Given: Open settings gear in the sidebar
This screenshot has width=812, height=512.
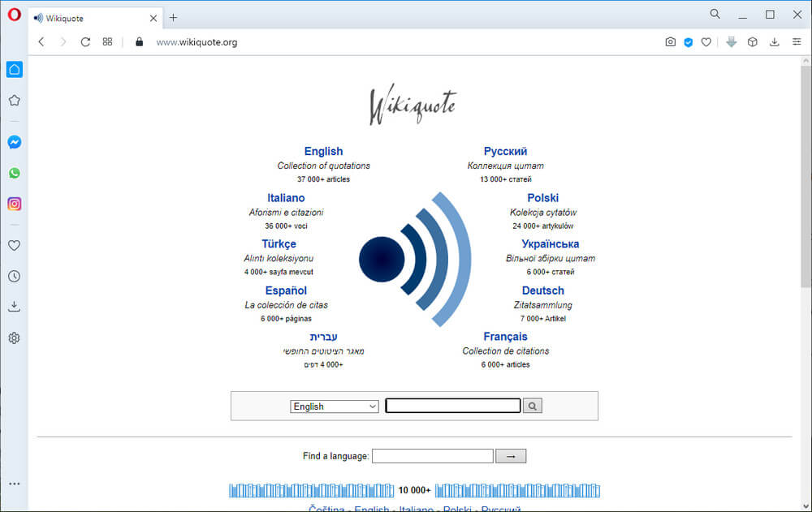Looking at the screenshot, I should pos(15,338).
